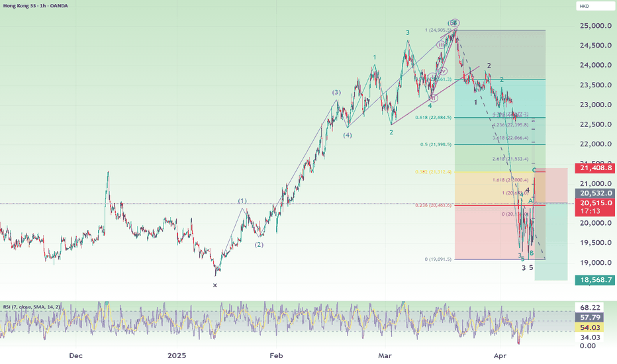Click the 34.03 RSI scale value
Screen dimensions: 617x364
[x=590, y=338]
